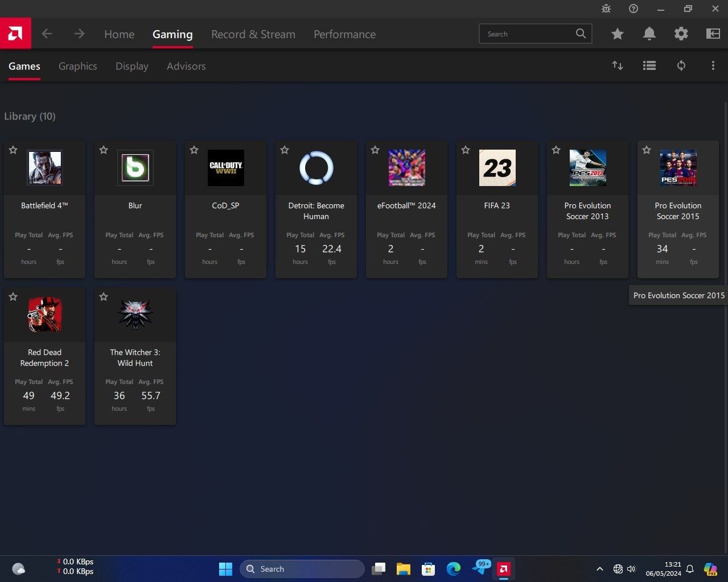The width and height of the screenshot is (728, 582).
Task: Open the taskbar clock 13:21 date
Action: [663, 569]
